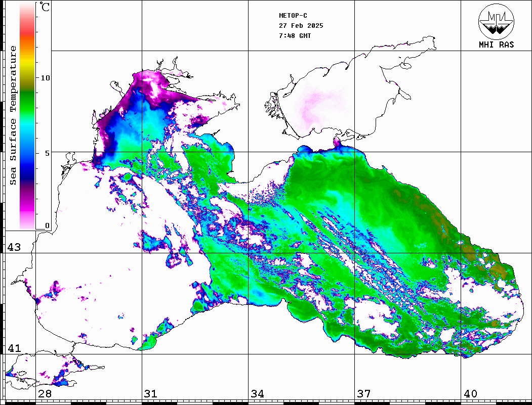Click the "METOP-C" satellite name
532x405 pixels.
point(293,16)
